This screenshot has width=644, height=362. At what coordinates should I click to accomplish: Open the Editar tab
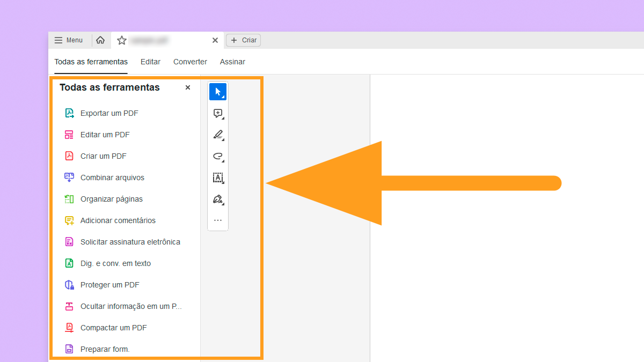point(150,62)
